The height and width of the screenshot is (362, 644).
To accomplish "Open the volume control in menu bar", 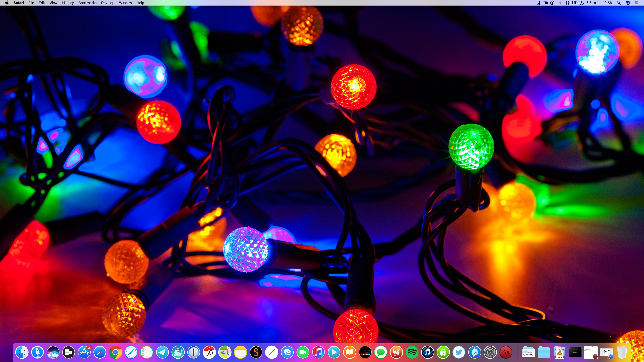I will [x=596, y=3].
